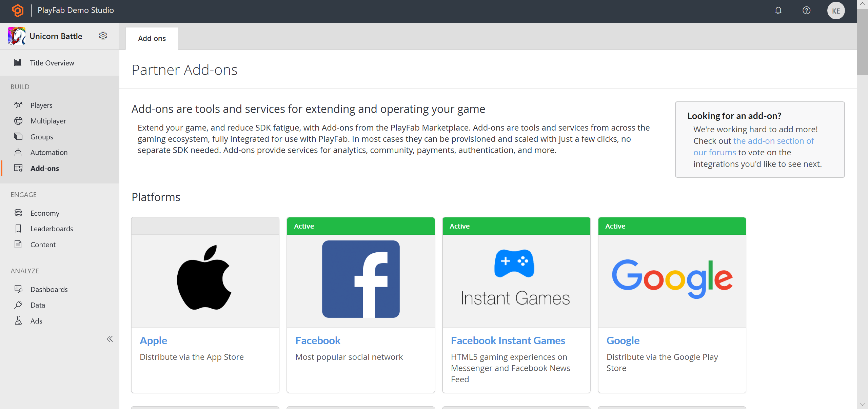Click the Economy sidebar icon
Viewport: 868px width, 409px height.
coord(18,213)
